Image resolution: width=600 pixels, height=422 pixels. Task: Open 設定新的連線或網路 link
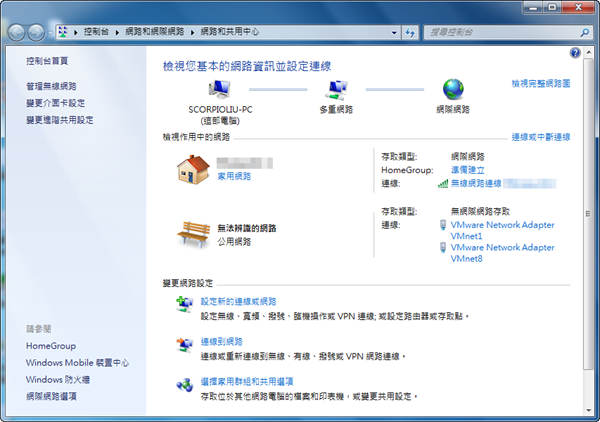[x=238, y=301]
